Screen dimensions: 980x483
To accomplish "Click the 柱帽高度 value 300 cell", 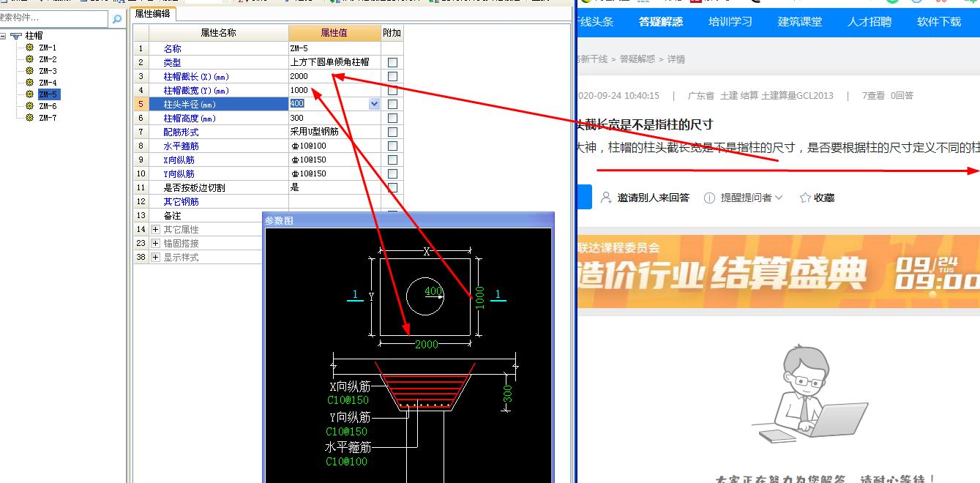I will (334, 118).
